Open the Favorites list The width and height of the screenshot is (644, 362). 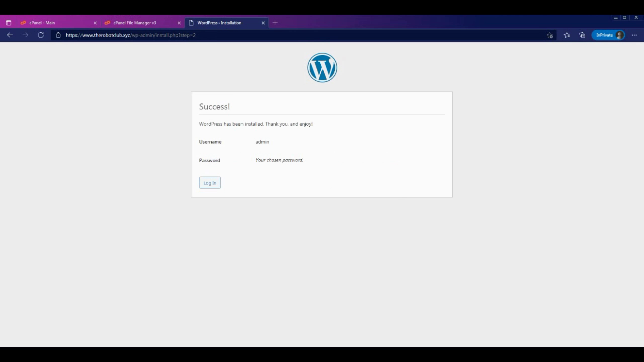coord(567,35)
